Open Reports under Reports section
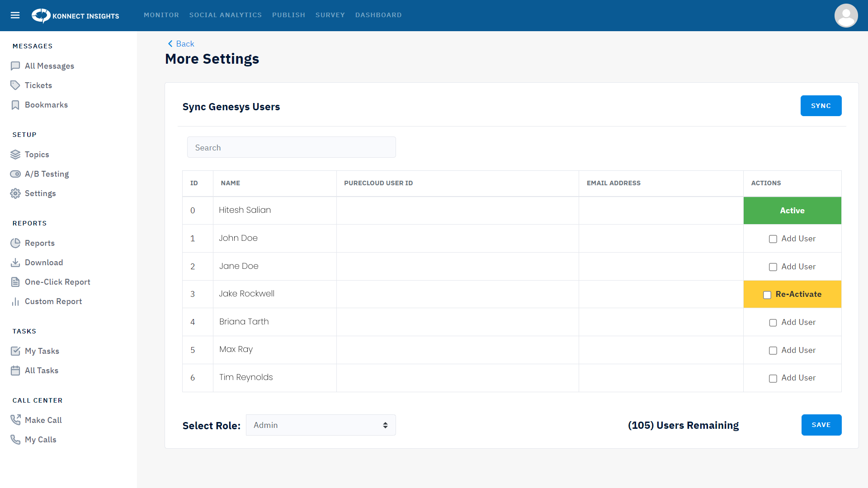 pyautogui.click(x=39, y=243)
